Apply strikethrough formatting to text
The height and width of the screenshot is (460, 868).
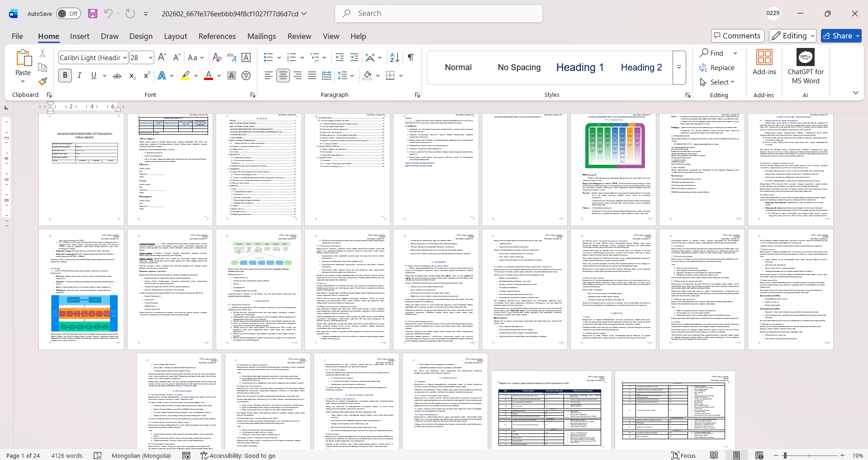[117, 76]
